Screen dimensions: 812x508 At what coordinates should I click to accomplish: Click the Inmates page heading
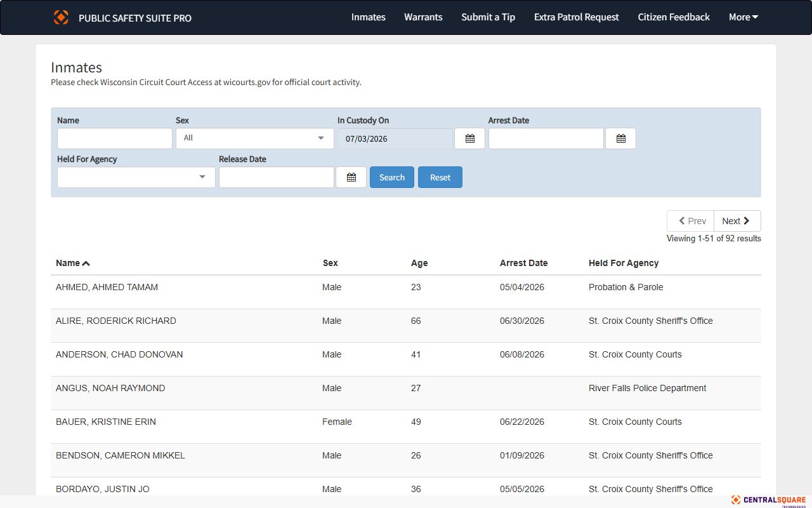pos(76,67)
